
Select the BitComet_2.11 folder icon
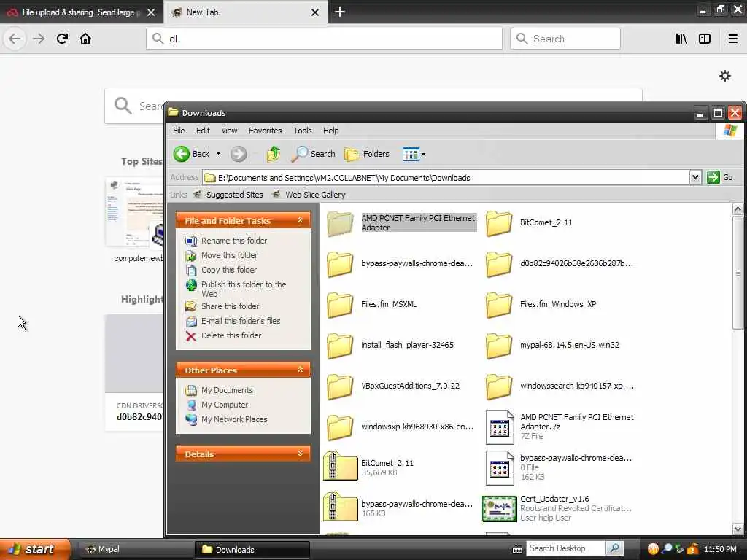(499, 222)
